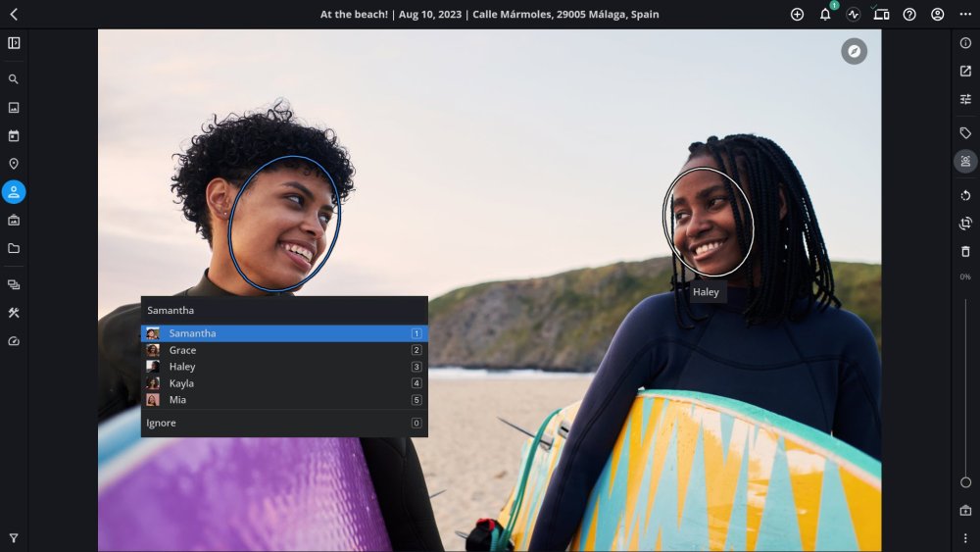Open the filter funnel at bottom left

(x=14, y=537)
